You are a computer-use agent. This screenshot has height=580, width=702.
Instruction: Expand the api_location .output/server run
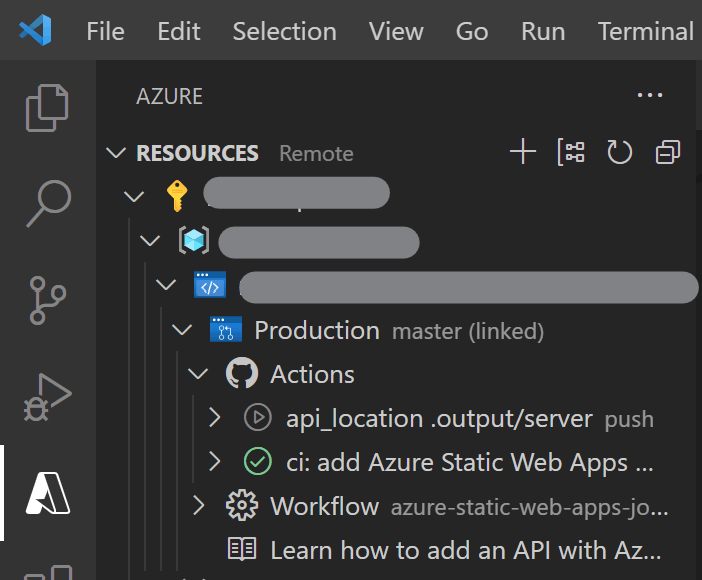click(215, 417)
